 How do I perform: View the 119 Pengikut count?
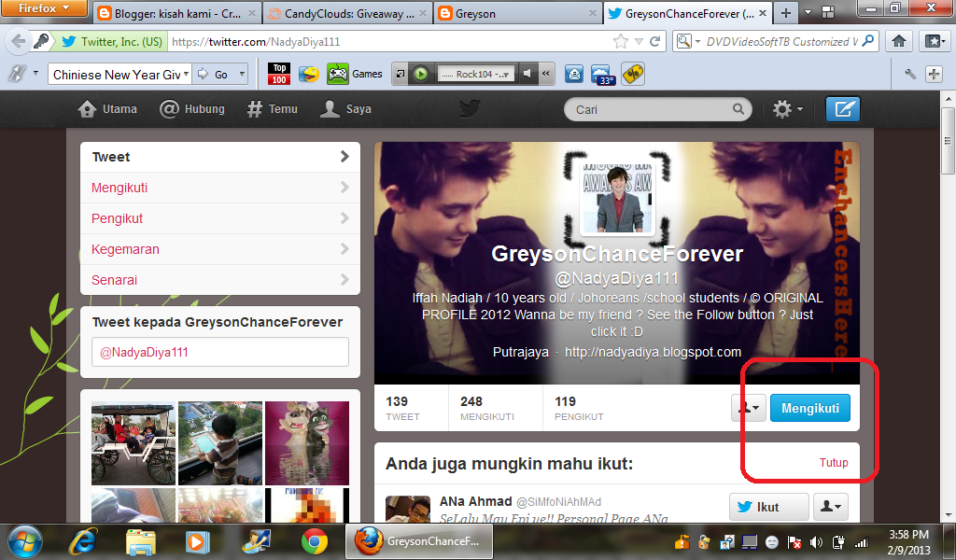579,408
